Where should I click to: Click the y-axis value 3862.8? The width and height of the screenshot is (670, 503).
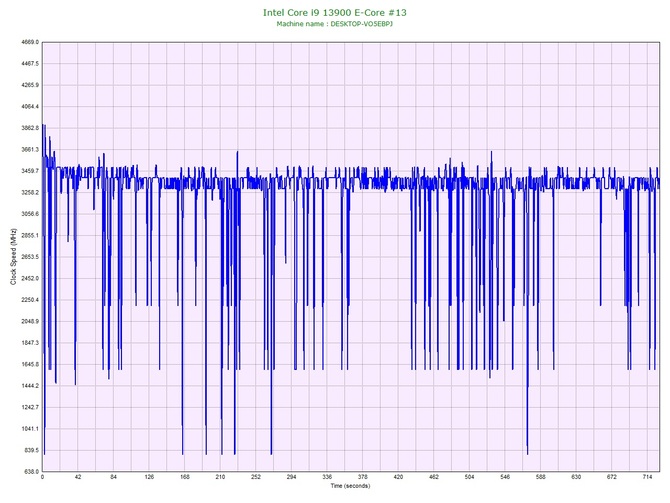click(30, 128)
